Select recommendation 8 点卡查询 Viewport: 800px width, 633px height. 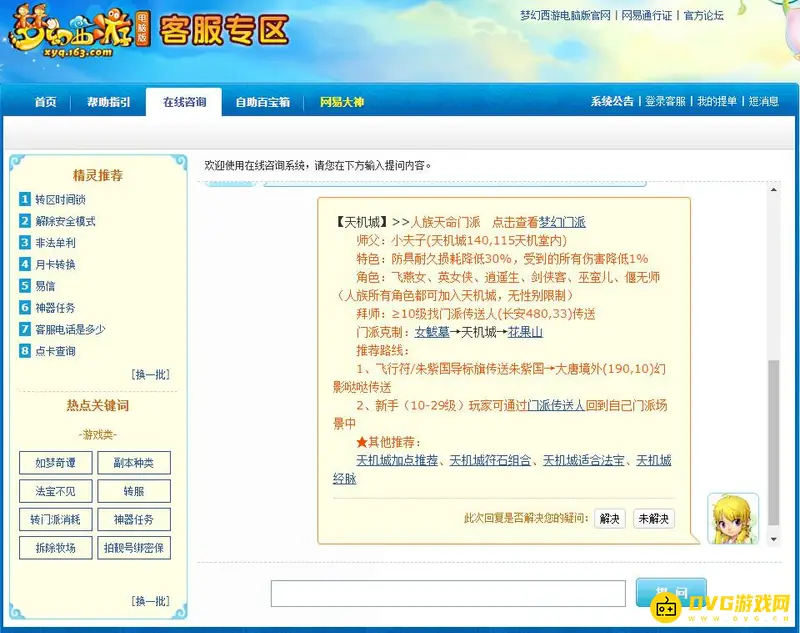pyautogui.click(x=55, y=351)
